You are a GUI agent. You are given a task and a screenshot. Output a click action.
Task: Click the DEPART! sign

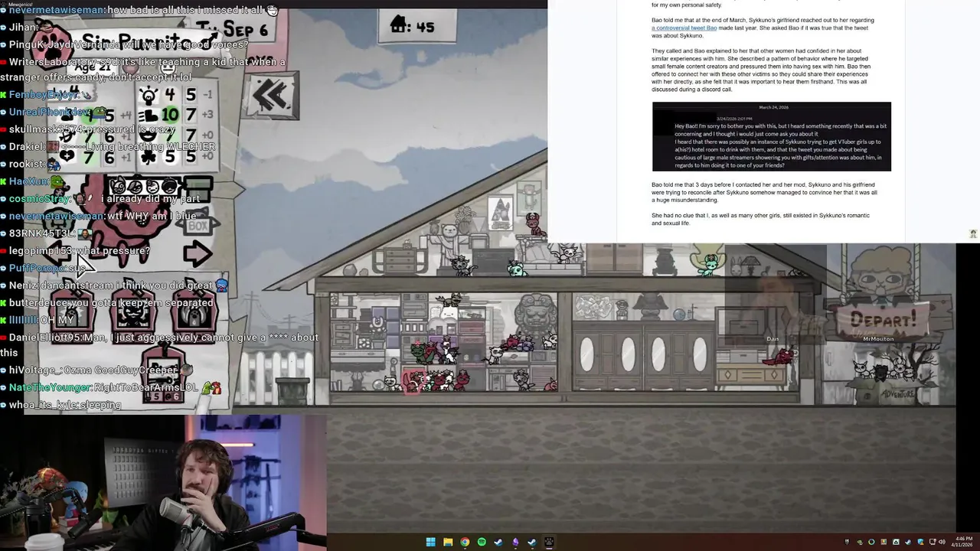[883, 321]
